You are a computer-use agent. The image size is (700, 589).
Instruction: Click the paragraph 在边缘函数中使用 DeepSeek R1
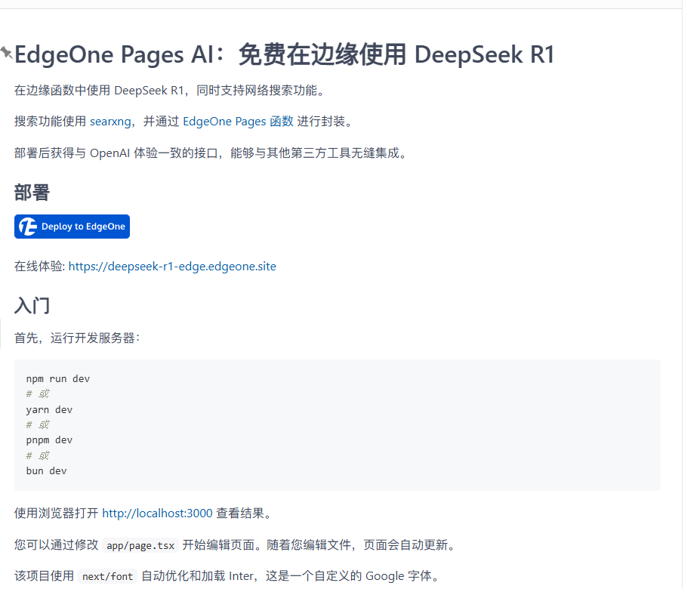tap(170, 91)
